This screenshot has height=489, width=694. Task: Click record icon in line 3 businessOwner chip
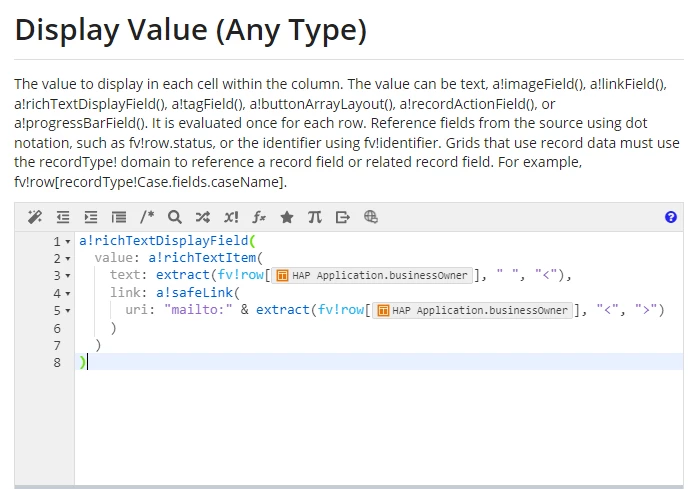point(282,276)
